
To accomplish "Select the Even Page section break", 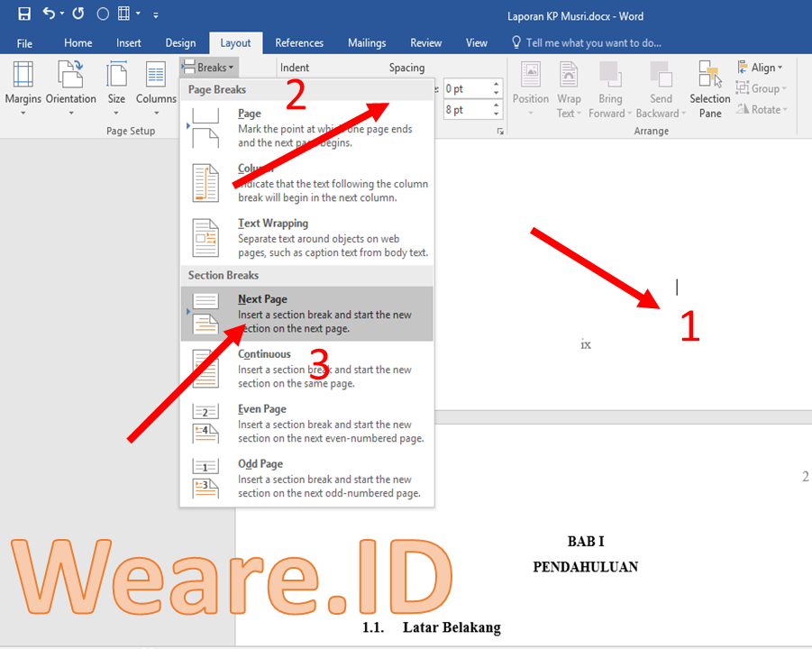I will point(307,423).
